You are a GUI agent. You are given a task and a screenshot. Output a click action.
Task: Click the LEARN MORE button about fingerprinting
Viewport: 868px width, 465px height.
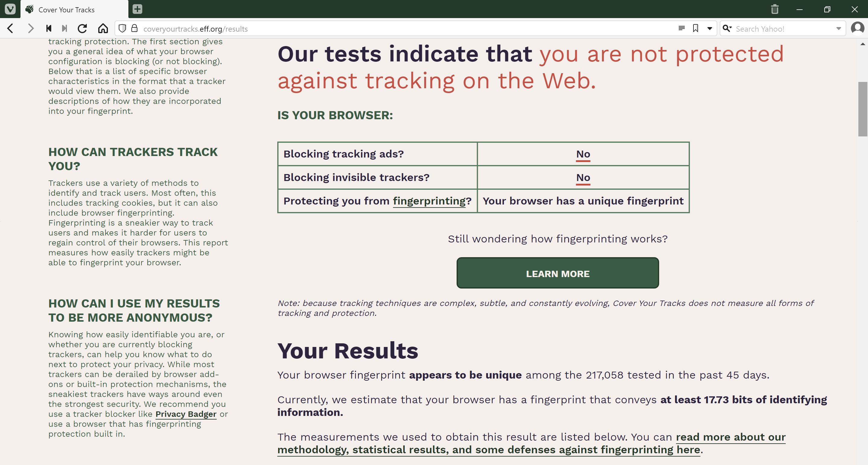tap(558, 273)
